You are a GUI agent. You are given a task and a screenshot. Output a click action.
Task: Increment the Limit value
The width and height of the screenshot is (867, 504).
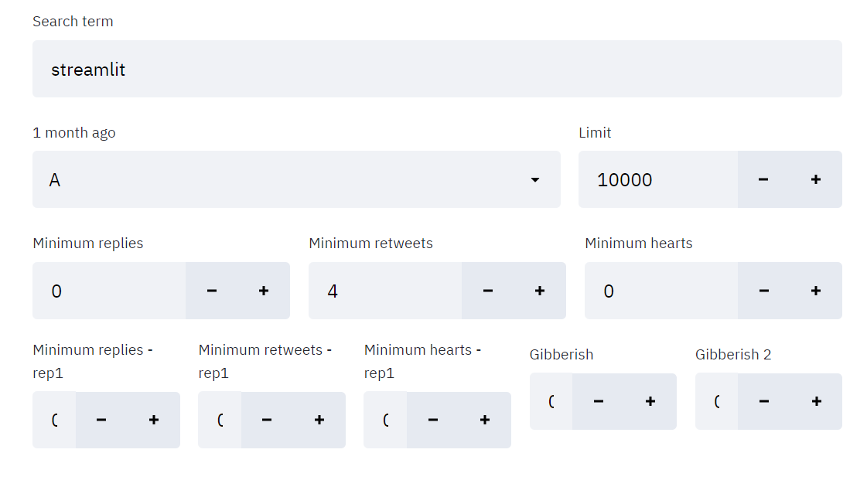tap(815, 179)
